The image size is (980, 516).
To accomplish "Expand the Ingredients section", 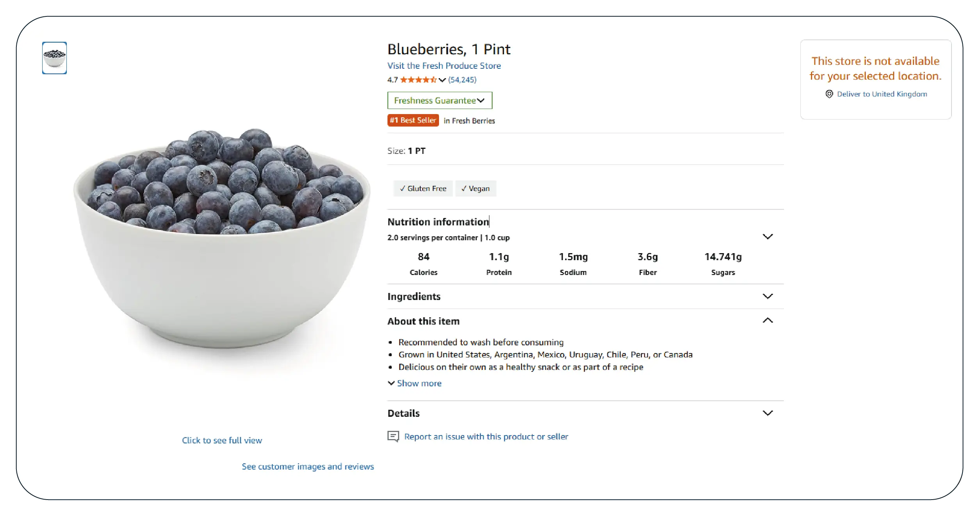I will (x=768, y=296).
